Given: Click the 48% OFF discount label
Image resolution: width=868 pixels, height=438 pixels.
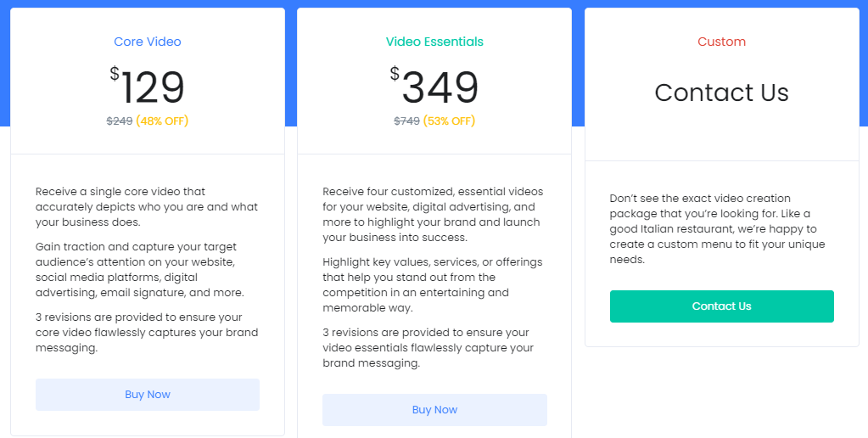Looking at the screenshot, I should tap(162, 121).
